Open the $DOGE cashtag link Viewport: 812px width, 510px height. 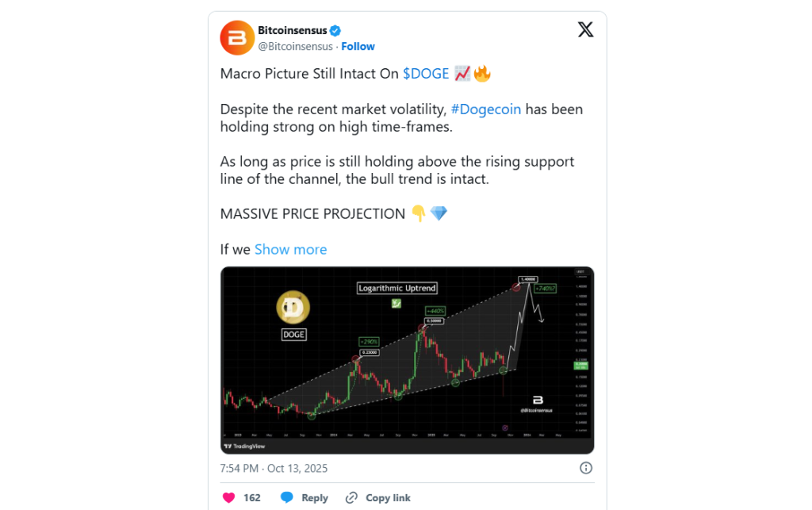(426, 74)
